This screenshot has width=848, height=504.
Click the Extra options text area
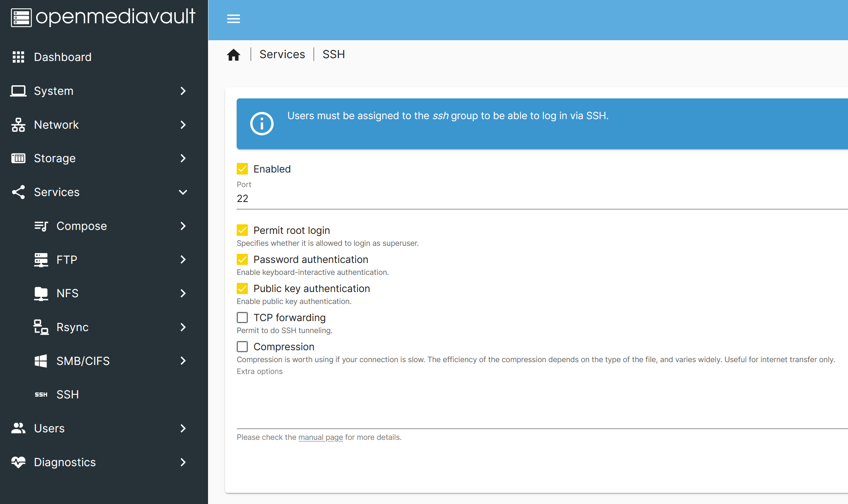tap(542, 402)
